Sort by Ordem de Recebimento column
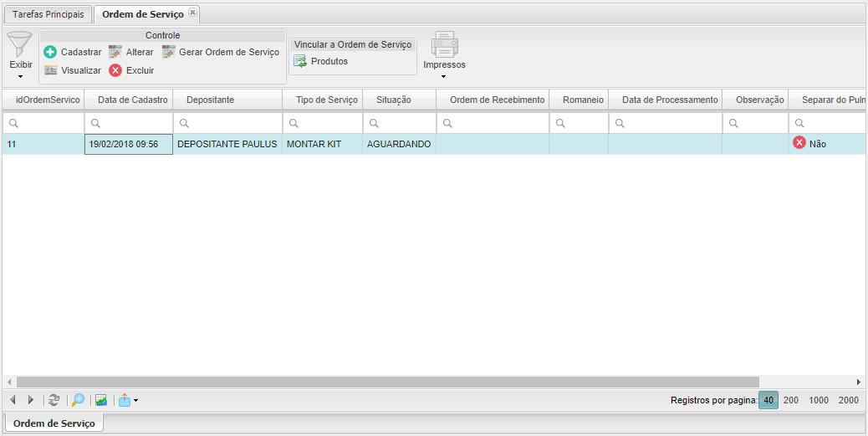This screenshot has width=868, height=436. pyautogui.click(x=493, y=100)
